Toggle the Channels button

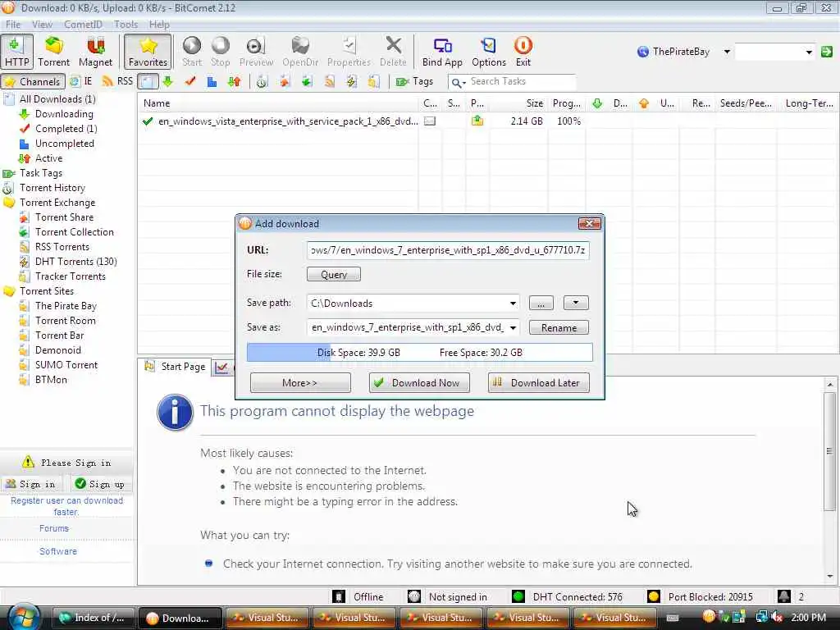pyautogui.click(x=33, y=81)
